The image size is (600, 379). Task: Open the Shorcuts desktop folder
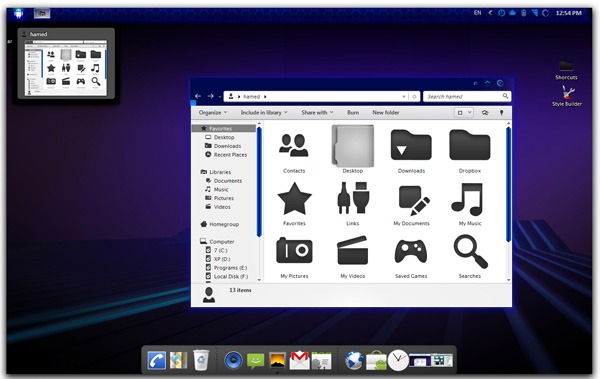coord(566,70)
